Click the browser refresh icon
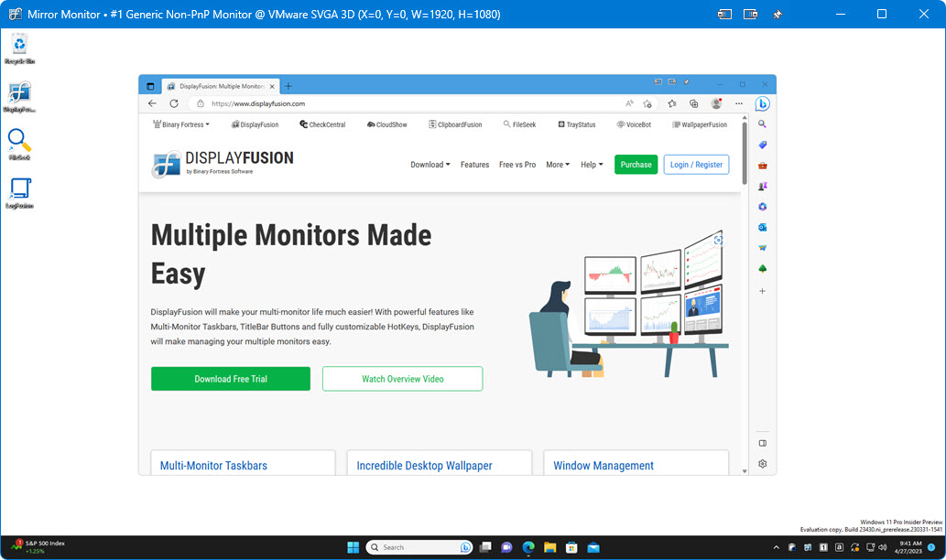Image resolution: width=946 pixels, height=560 pixels. 174,103
